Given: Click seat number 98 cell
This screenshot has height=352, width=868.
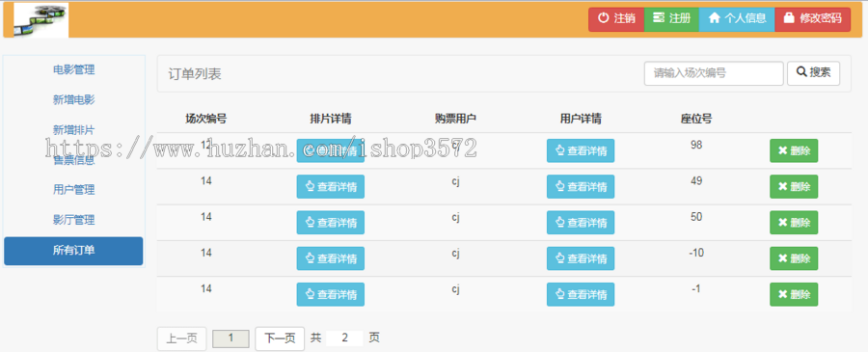Looking at the screenshot, I should [696, 145].
